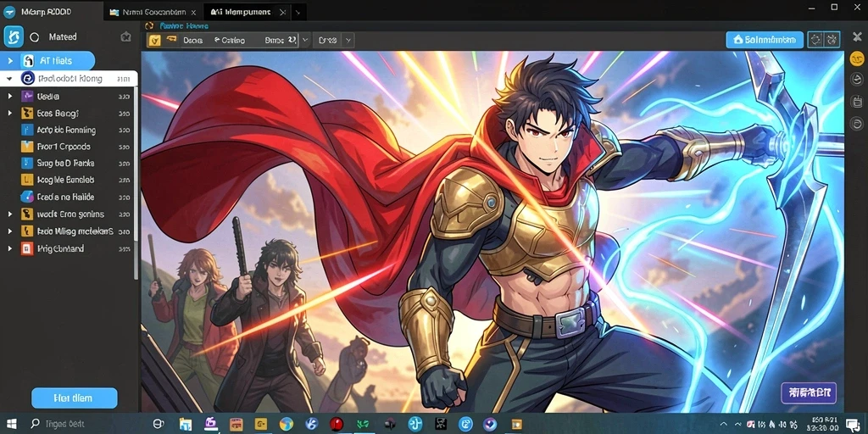Viewport: 868px width, 434px height.
Task: Open the dropdown arrow beside Bimbs field
Action: pyautogui.click(x=304, y=40)
